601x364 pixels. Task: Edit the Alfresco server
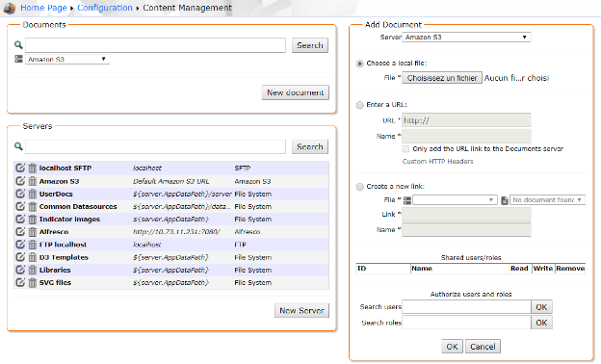[x=20, y=231]
